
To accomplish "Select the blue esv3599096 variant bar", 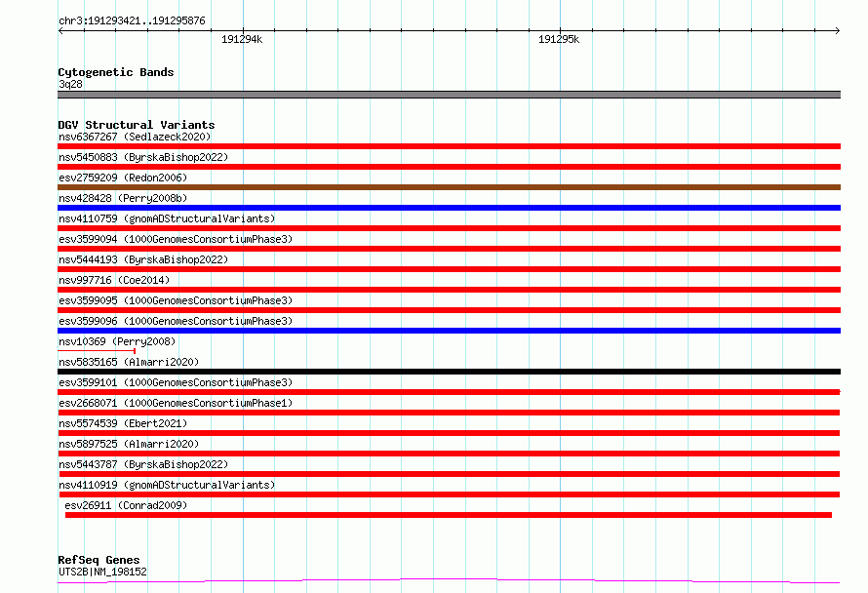I will pos(449,331).
